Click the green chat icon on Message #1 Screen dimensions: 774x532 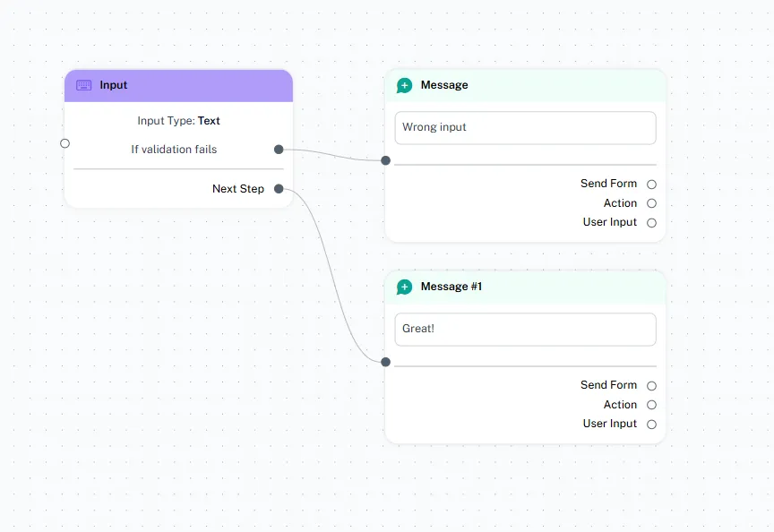404,287
